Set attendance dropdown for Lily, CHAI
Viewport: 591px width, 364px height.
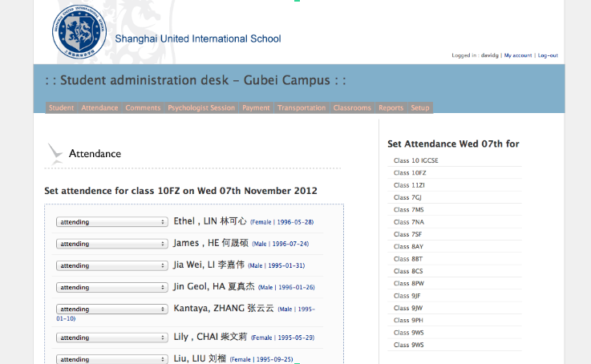112,338
